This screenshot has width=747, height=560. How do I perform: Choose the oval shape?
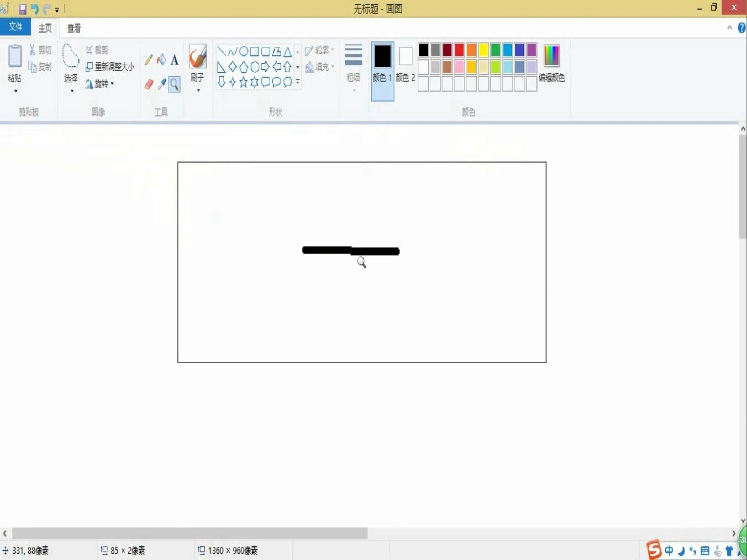tap(244, 51)
